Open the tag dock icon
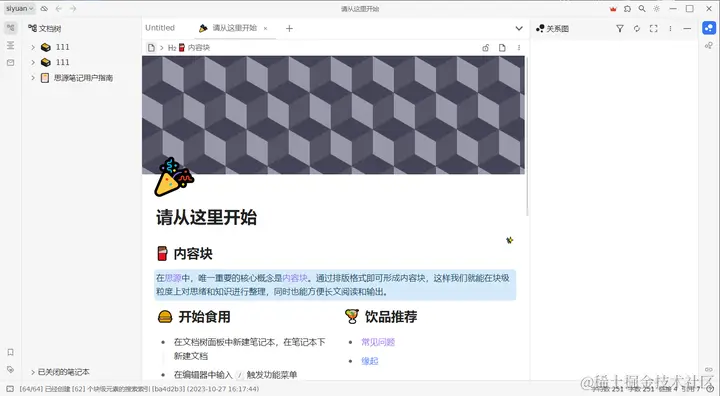The width and height of the screenshot is (720, 396). [x=11, y=369]
